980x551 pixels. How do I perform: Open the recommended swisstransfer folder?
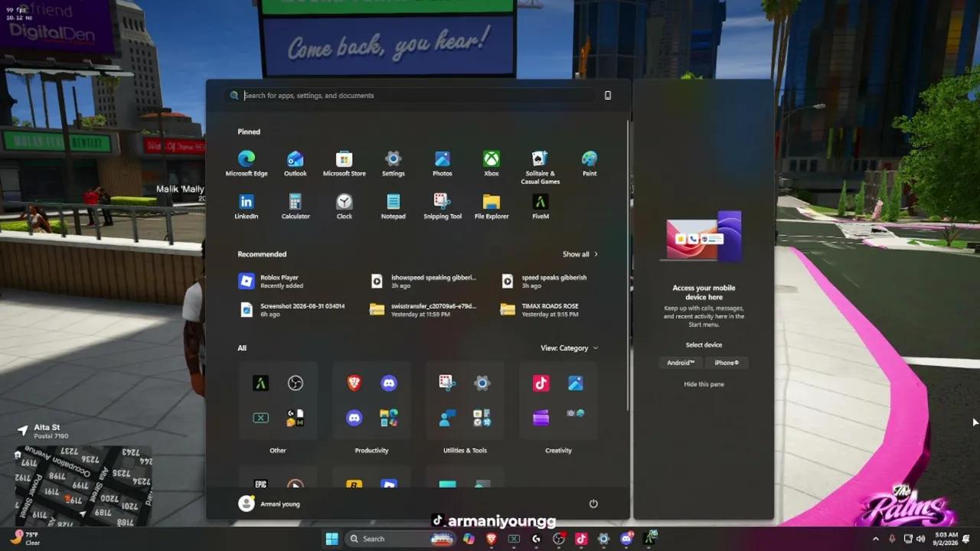[x=423, y=310]
